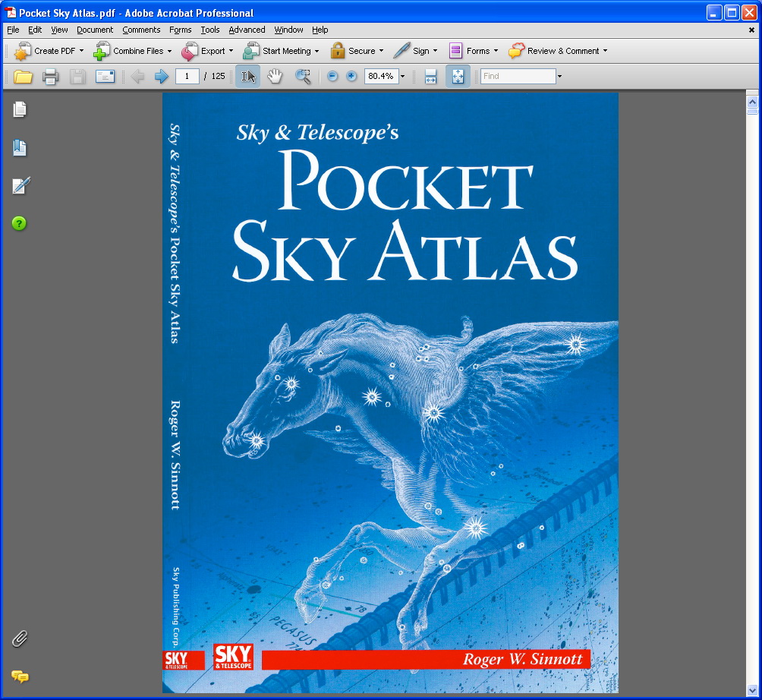Open the zoom percentage dropdown arrow
Image resolution: width=762 pixels, height=700 pixels.
click(402, 77)
